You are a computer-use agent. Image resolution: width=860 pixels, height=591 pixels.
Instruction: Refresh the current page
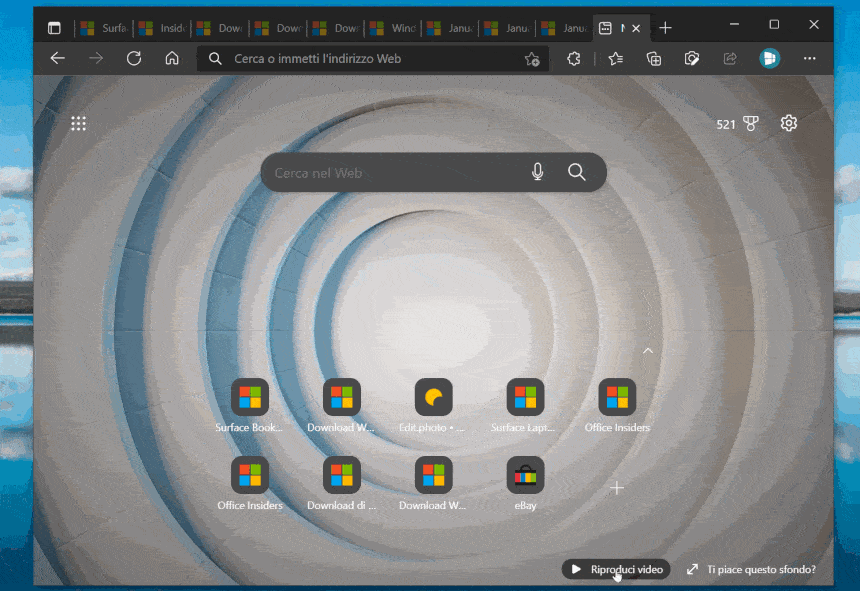134,59
